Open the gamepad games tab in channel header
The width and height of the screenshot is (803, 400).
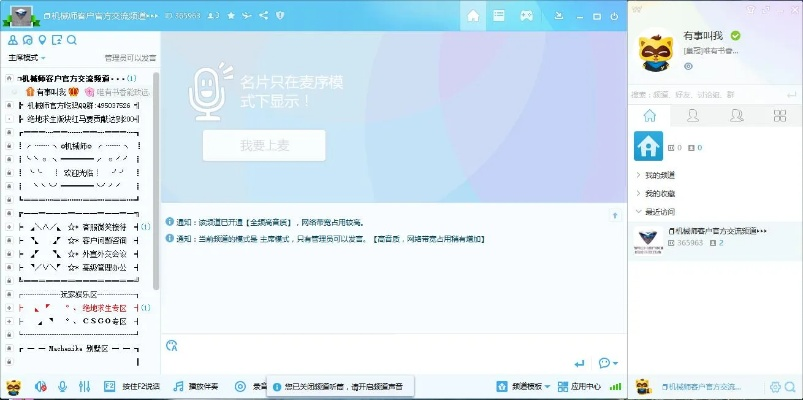point(526,16)
